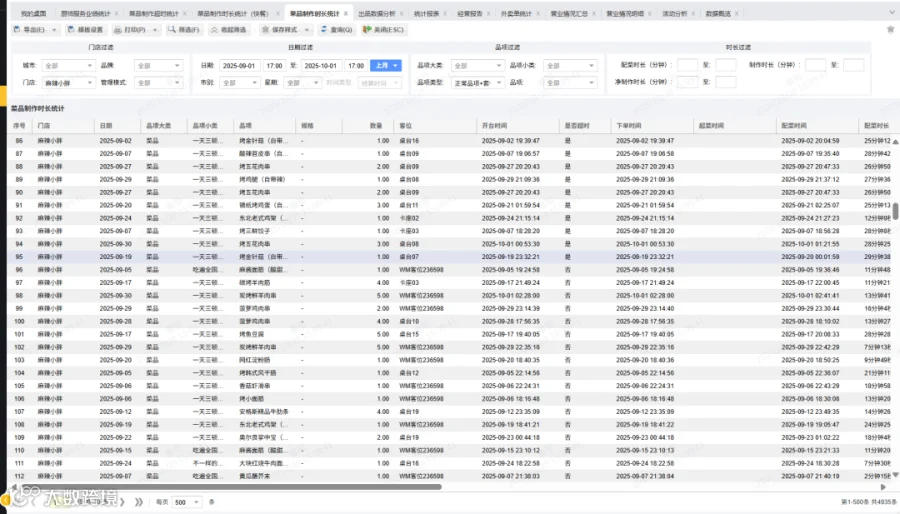Image resolution: width=900 pixels, height=514 pixels.
Task: Close the 营业情况明细 tab
Action: pyautogui.click(x=650, y=13)
